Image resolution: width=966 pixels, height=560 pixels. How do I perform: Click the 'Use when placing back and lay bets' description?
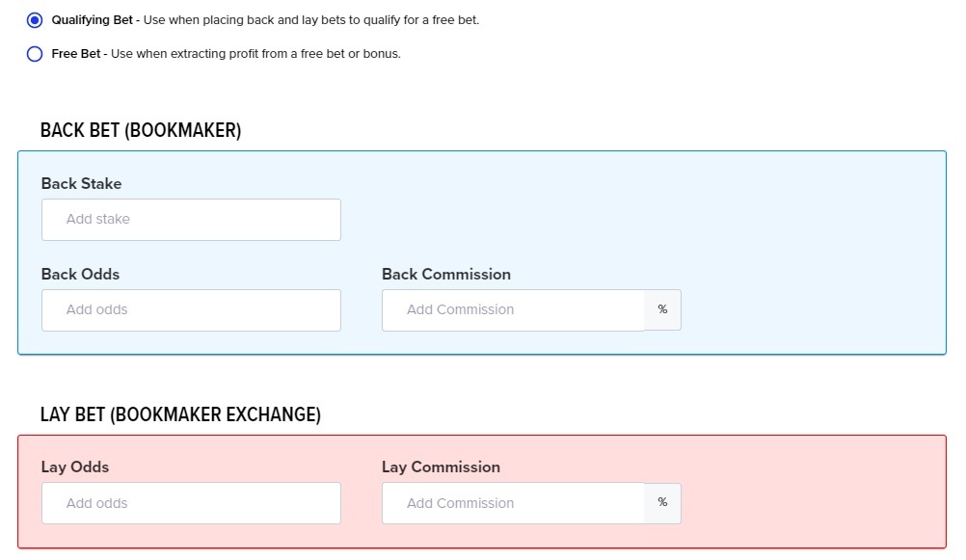click(x=311, y=19)
